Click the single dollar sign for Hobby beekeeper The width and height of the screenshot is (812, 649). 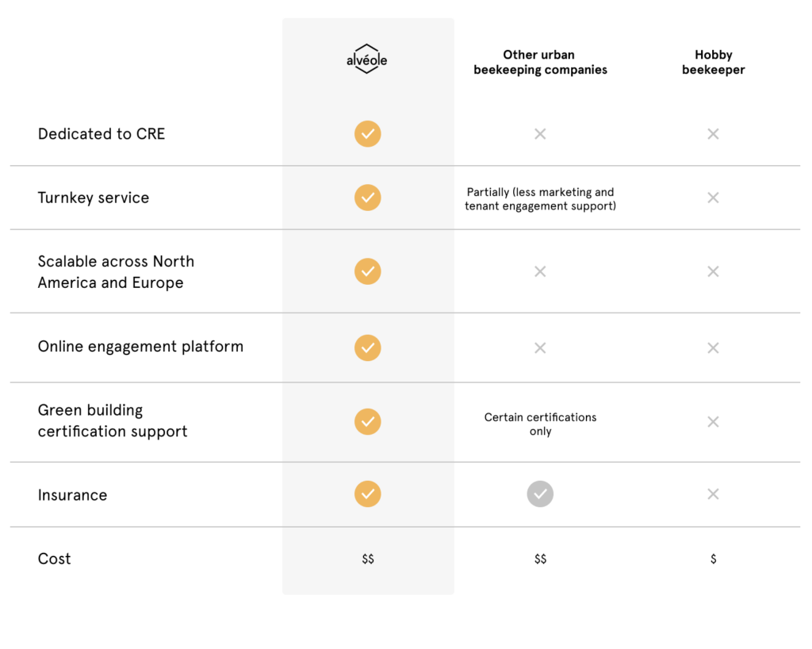tap(713, 559)
